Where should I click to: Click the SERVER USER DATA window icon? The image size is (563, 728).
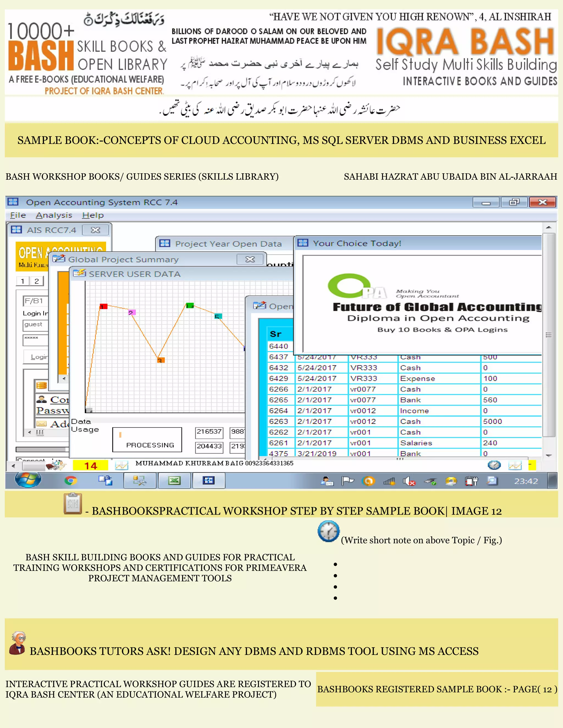click(79, 273)
